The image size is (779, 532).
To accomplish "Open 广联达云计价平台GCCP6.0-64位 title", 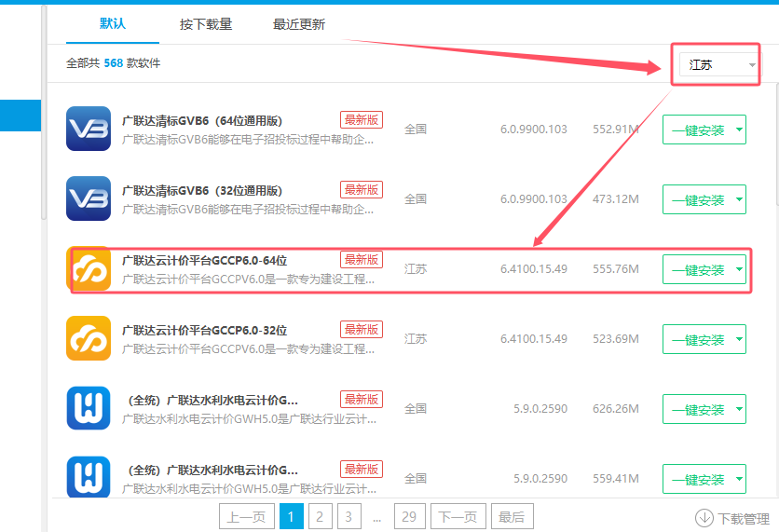I will pos(205,261).
